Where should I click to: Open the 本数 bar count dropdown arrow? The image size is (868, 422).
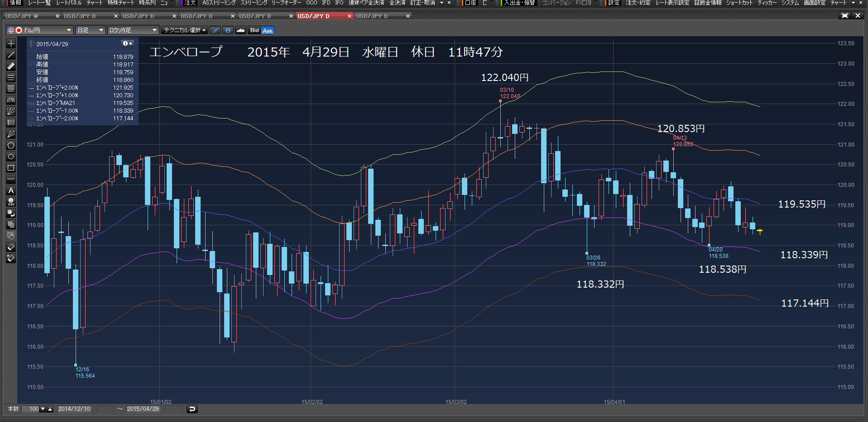[x=43, y=409]
